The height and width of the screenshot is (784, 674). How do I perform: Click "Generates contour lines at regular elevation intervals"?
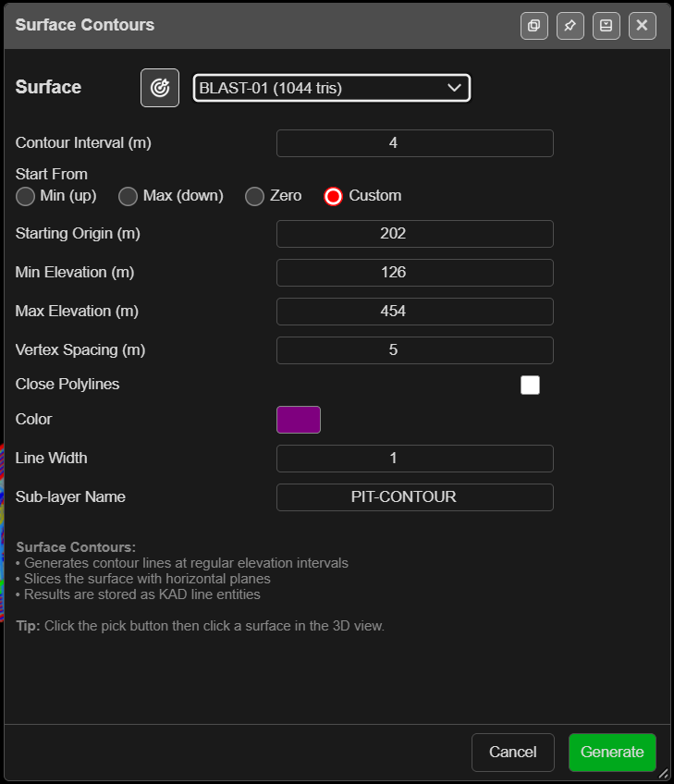click(186, 563)
